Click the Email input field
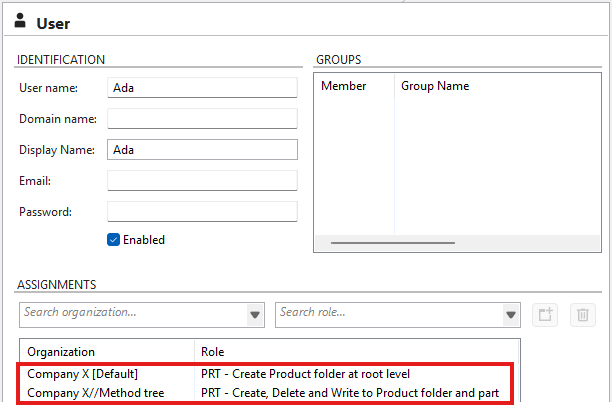The height and width of the screenshot is (405, 612). coord(202,181)
